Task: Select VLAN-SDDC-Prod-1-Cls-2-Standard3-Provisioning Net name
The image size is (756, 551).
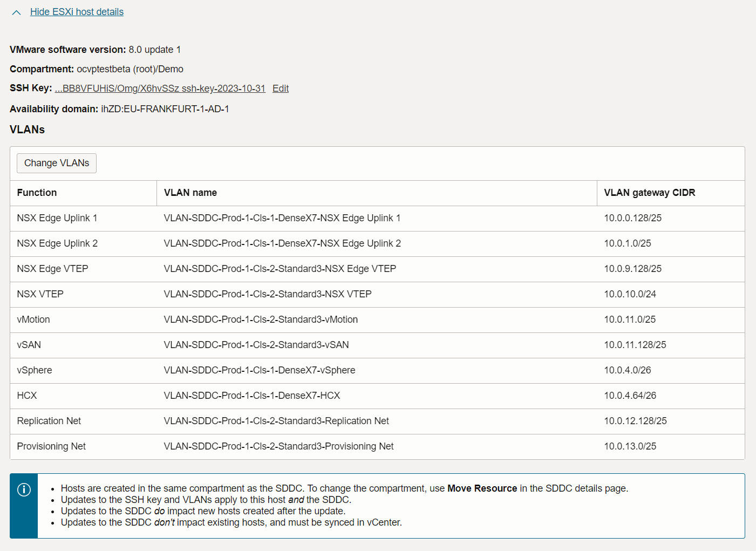Action: tap(279, 446)
